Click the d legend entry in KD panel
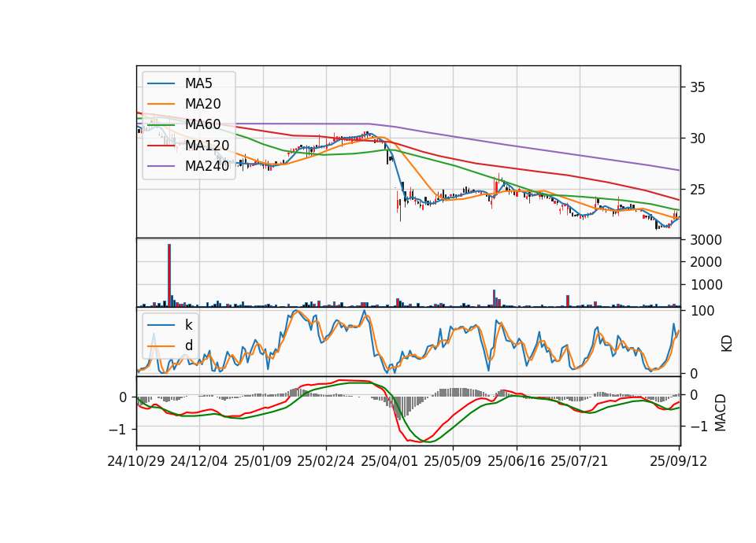This screenshot has height=543, width=756. click(188, 345)
